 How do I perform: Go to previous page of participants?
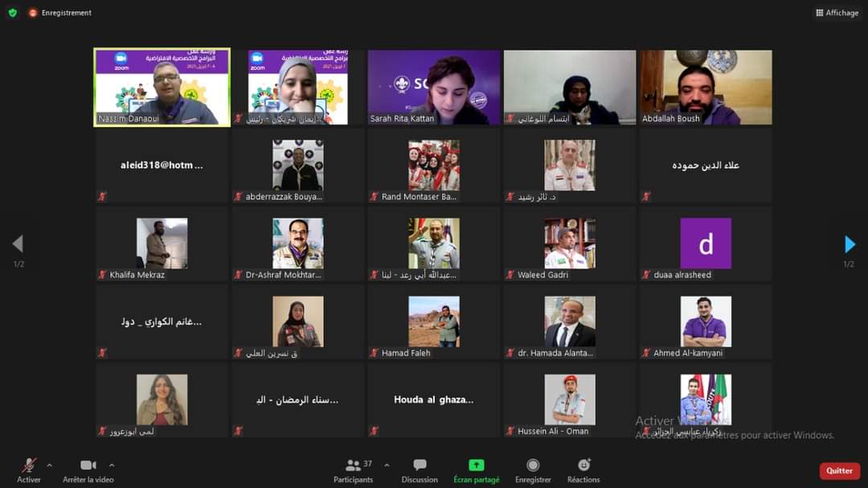click(18, 244)
